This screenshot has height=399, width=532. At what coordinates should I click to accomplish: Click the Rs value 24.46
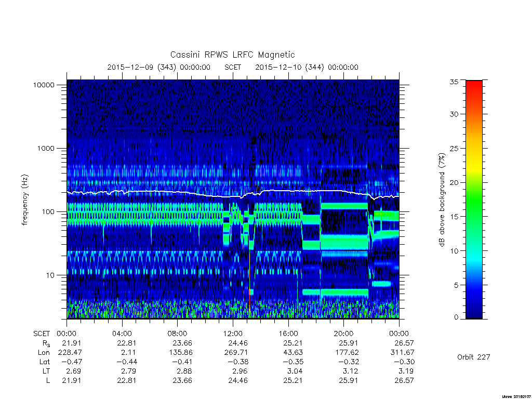tap(238, 343)
